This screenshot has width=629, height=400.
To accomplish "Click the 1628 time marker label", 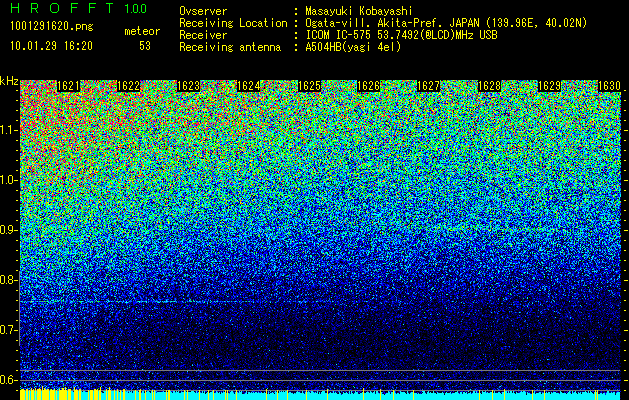I will coord(489,86).
